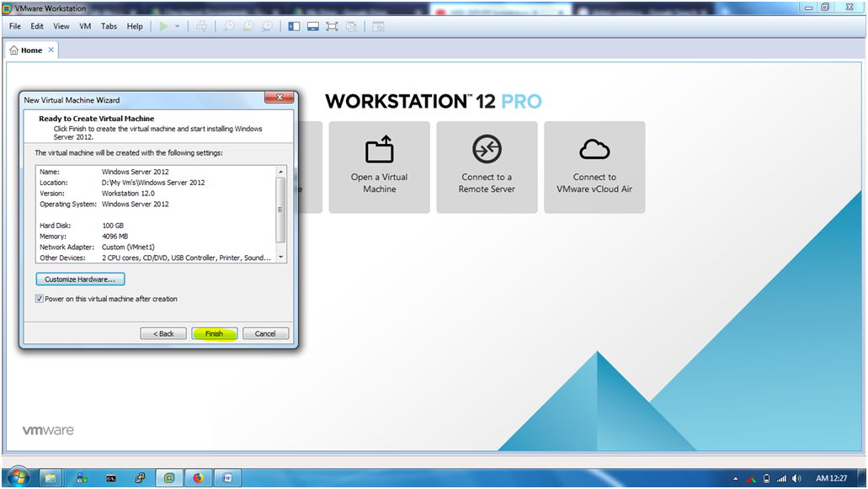
Task: Open the Help menu
Action: pyautogui.click(x=135, y=26)
